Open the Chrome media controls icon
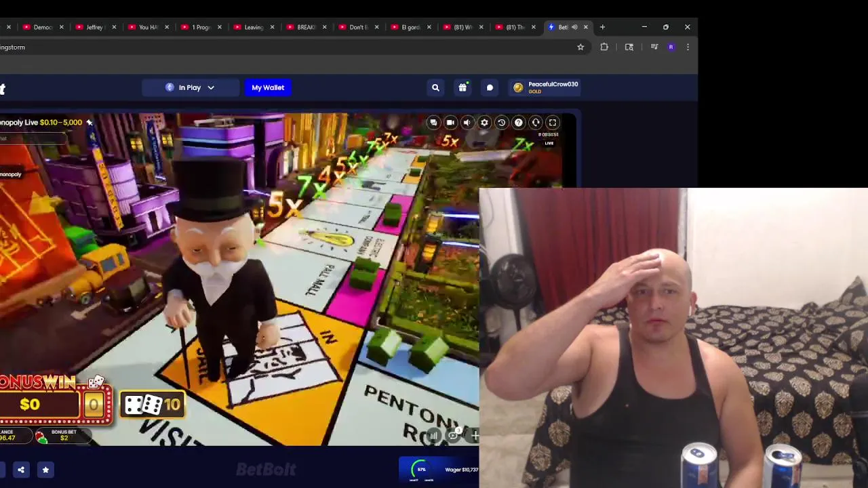Viewport: 868px width, 488px height. [x=654, y=47]
